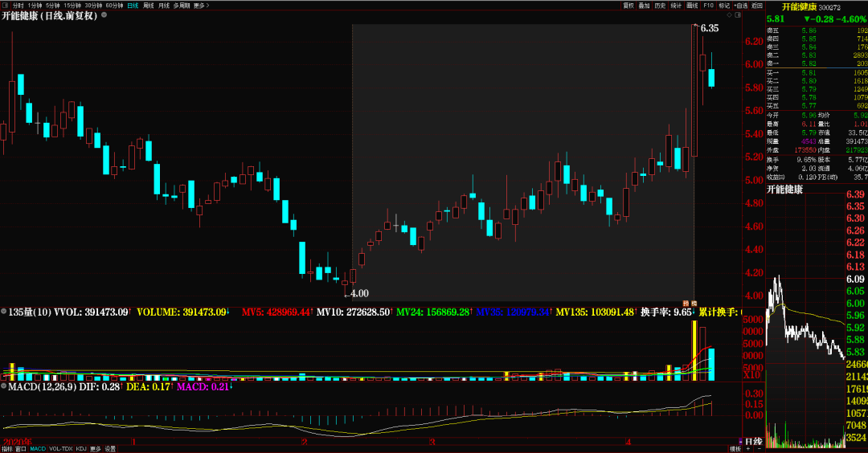Select the VOL-TDX indicator tab
Screen dimensions: 868x453
[61, 449]
